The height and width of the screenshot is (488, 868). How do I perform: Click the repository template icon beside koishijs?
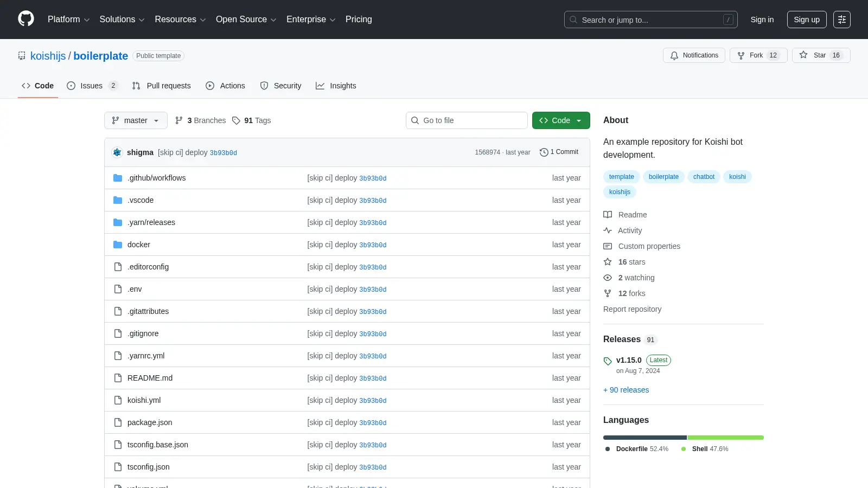22,56
